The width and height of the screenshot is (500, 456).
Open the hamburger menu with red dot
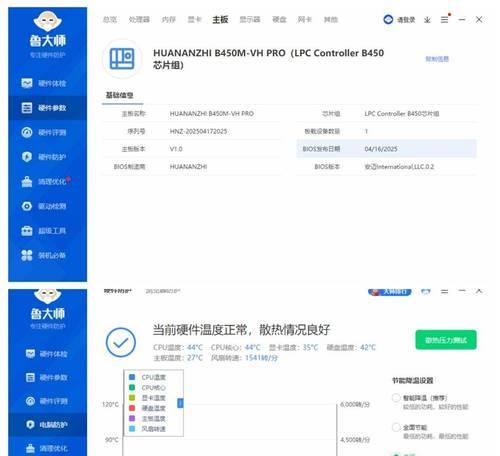click(445, 20)
